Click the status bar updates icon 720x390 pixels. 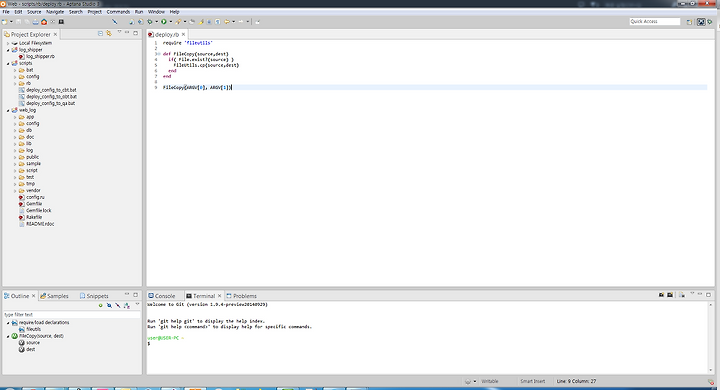point(711,382)
